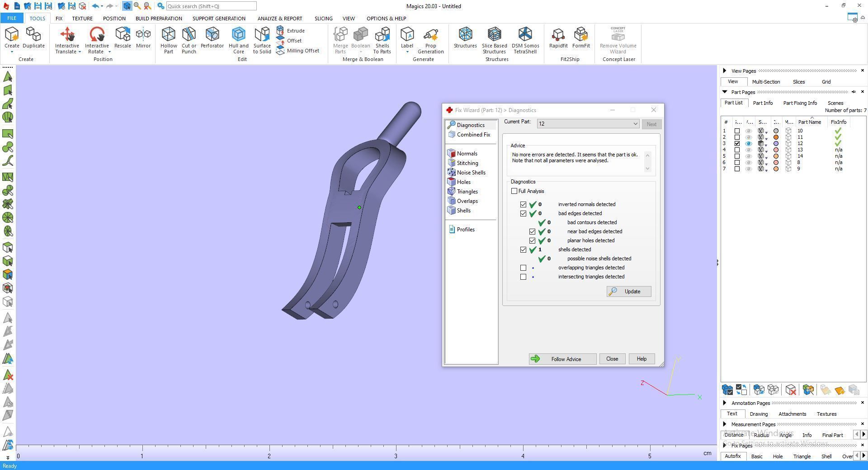Open the SUPPORT GENERATION tab

coord(219,19)
